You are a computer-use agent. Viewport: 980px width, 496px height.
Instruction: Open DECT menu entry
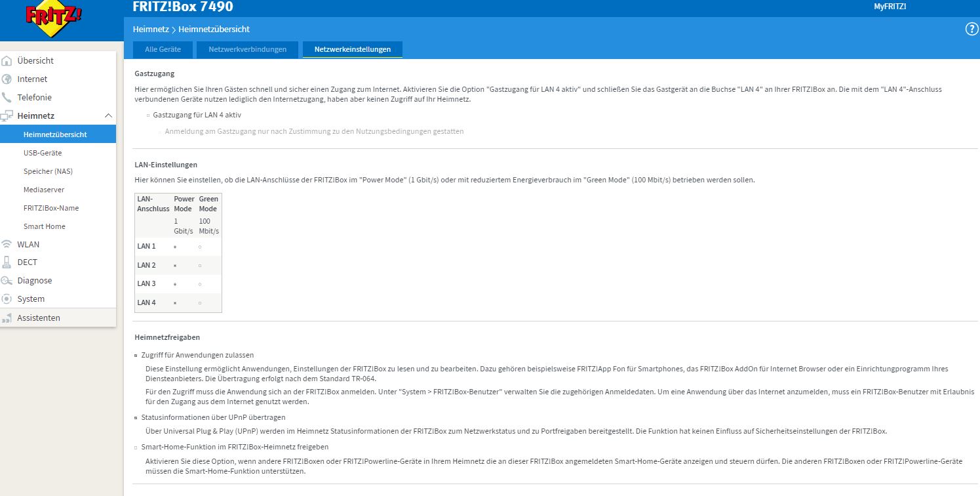coord(28,262)
